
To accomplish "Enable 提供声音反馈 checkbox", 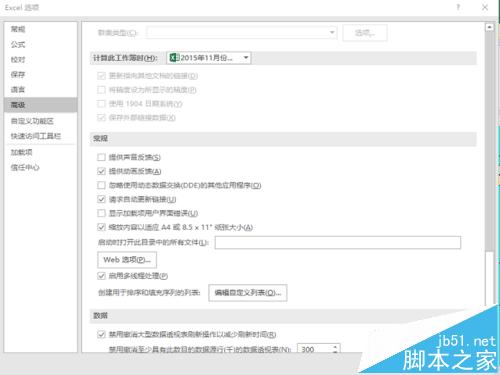I will (101, 157).
